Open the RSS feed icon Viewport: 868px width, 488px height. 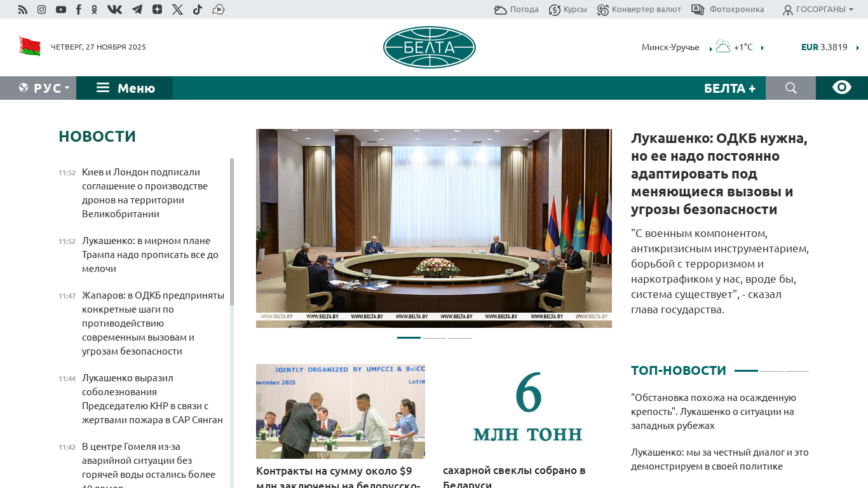point(23,10)
